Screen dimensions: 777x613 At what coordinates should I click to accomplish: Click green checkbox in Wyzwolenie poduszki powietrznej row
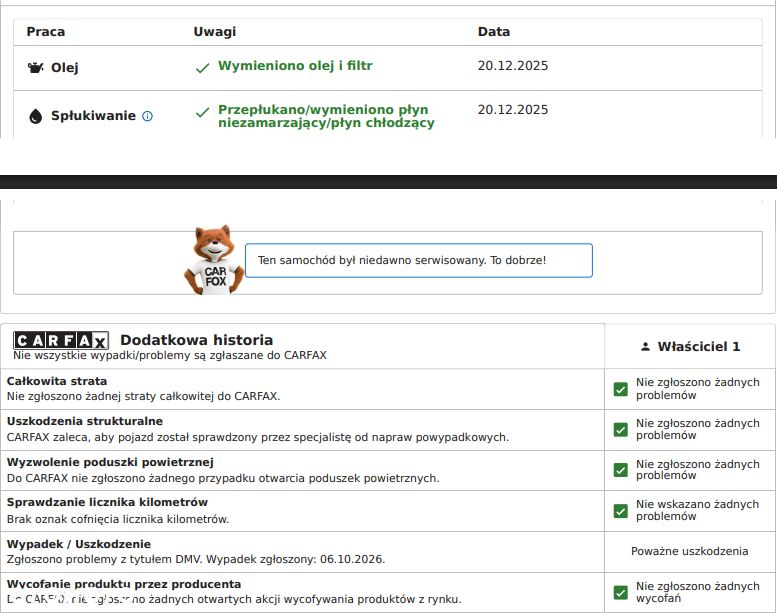tap(620, 470)
